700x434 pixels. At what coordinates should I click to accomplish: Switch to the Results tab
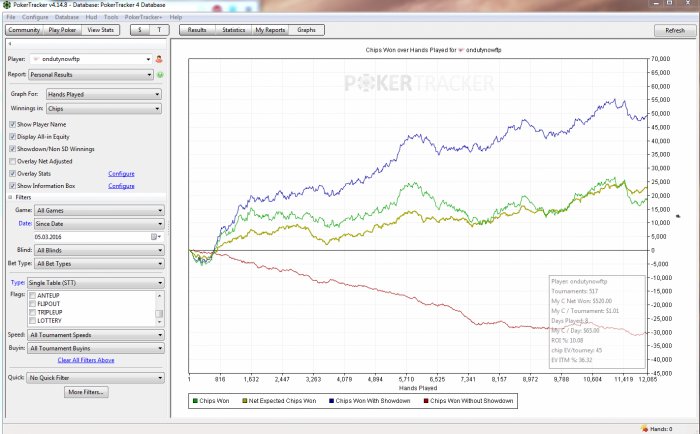click(x=197, y=30)
